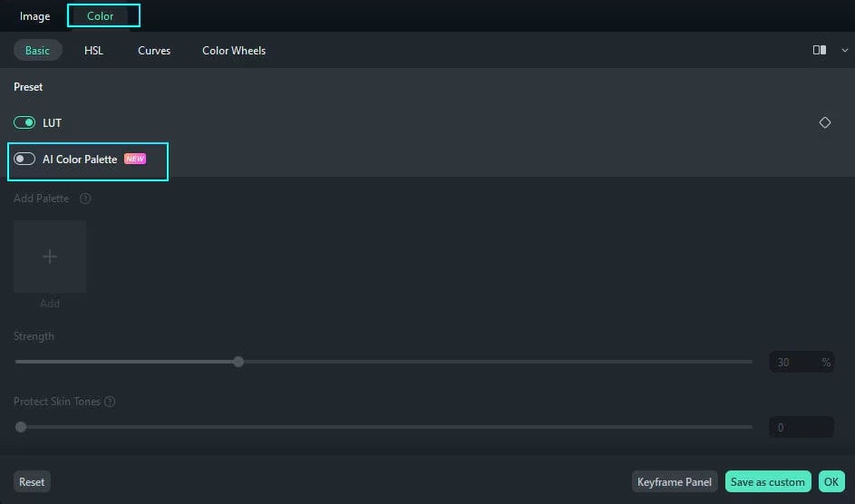This screenshot has height=504, width=855.
Task: Click the Protect Skin Tones help icon
Action: pos(110,402)
